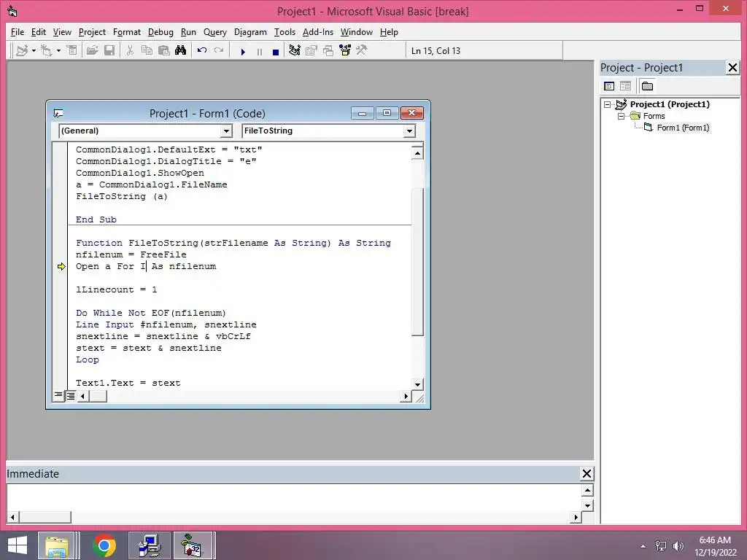Click Immediate window scroll down arrow
This screenshot has height=560, width=747.
pyautogui.click(x=587, y=506)
